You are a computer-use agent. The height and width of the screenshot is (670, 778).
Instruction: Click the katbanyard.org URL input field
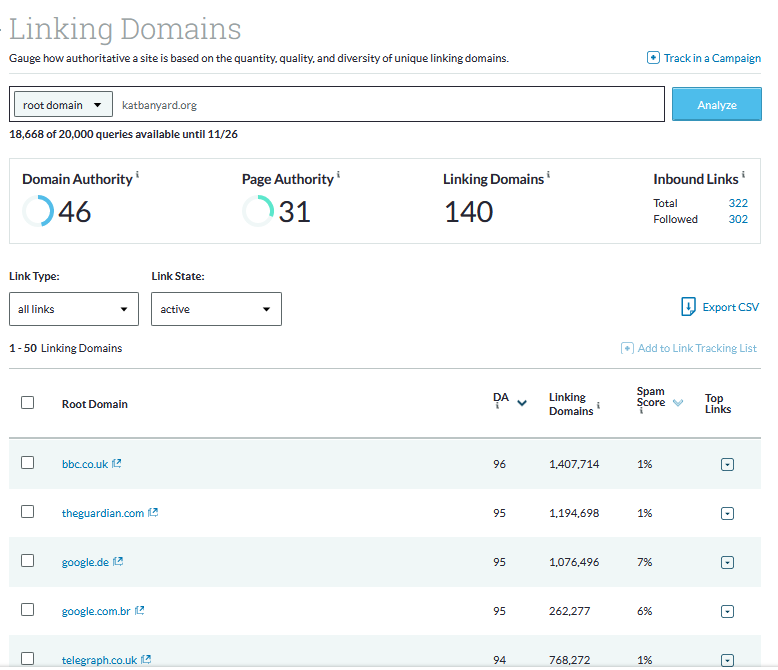coord(389,105)
